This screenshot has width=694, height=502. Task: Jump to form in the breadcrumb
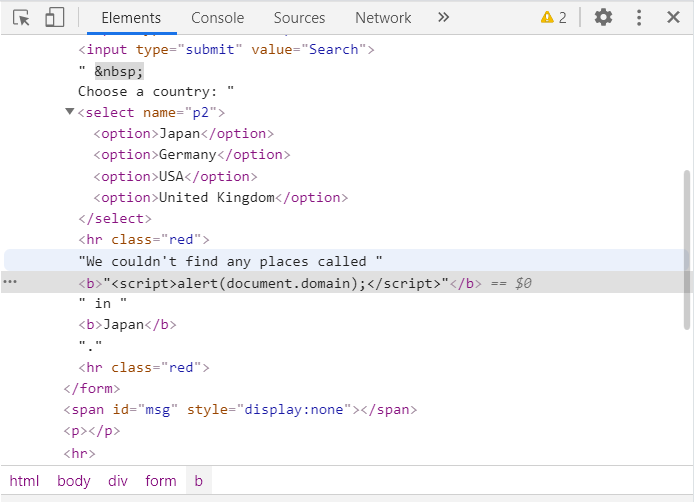(161, 481)
